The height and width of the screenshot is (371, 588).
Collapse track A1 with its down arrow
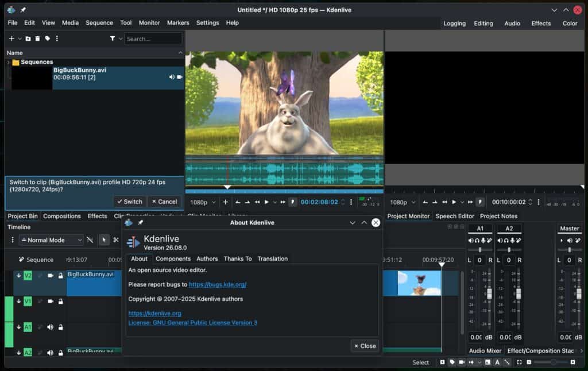(19, 327)
